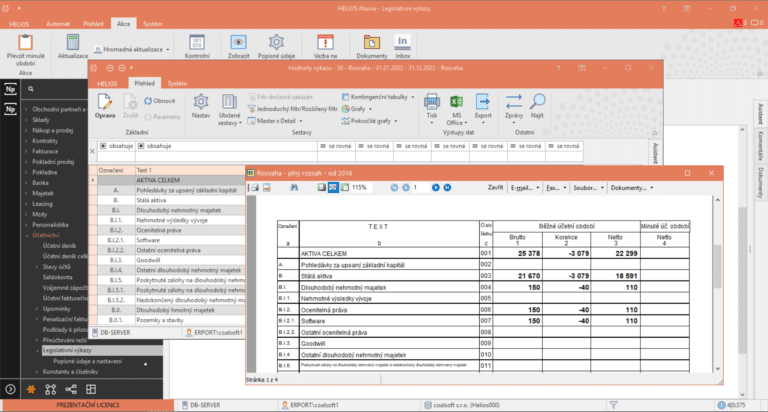
Task: Go to last page in preview
Action: [447, 188]
